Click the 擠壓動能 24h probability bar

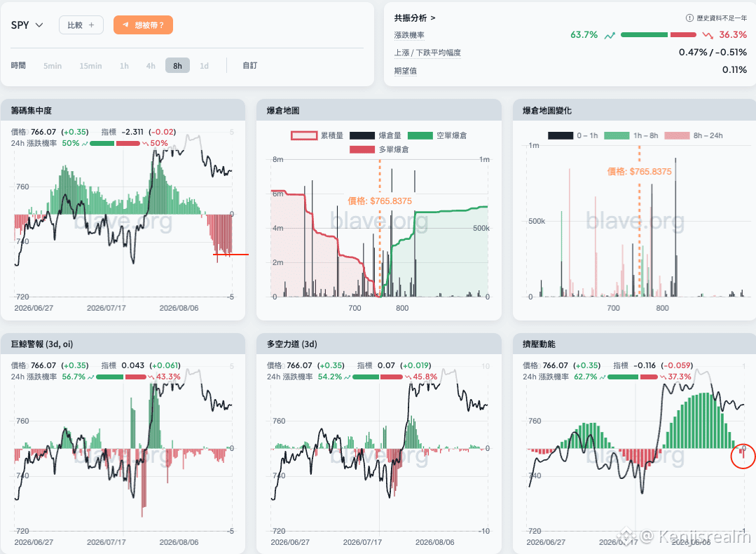point(633,377)
